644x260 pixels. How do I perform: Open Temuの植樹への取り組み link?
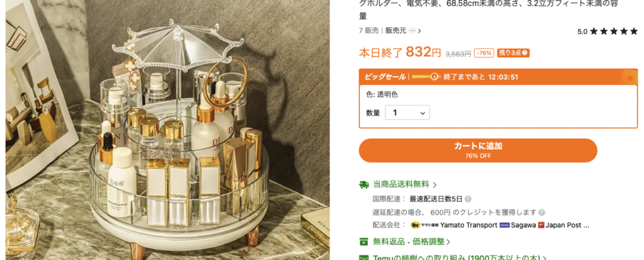460,258
